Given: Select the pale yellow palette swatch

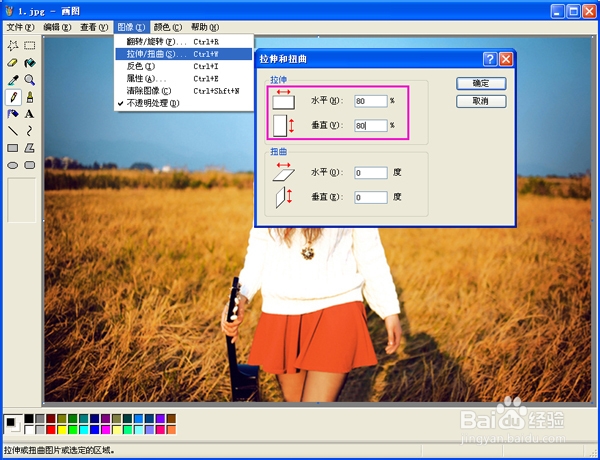Looking at the screenshot, I should [x=116, y=430].
